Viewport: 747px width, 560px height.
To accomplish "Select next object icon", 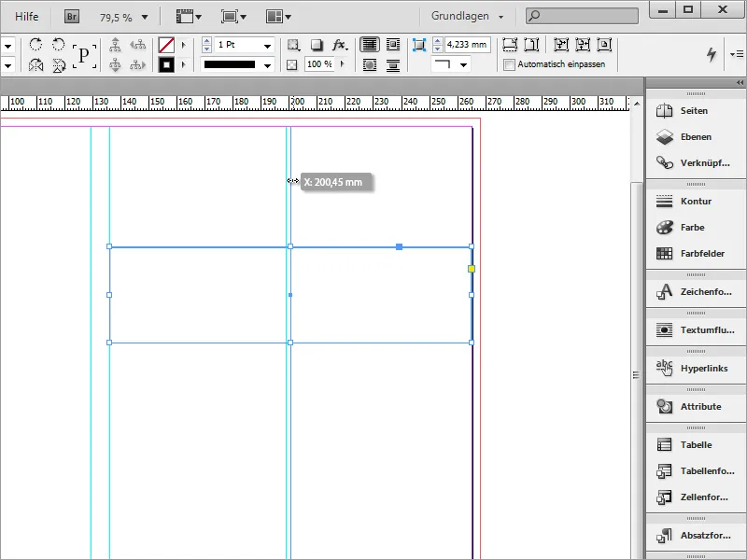I will coord(137,64).
